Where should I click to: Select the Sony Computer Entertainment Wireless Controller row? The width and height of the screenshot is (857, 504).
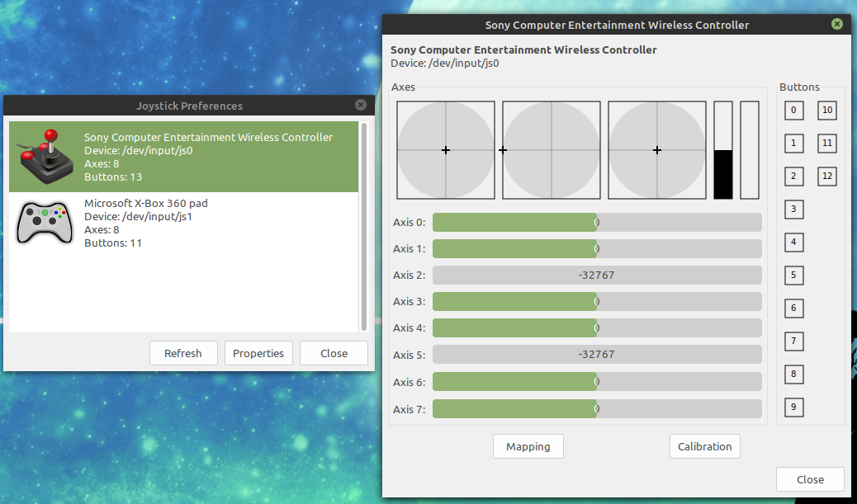[183, 157]
